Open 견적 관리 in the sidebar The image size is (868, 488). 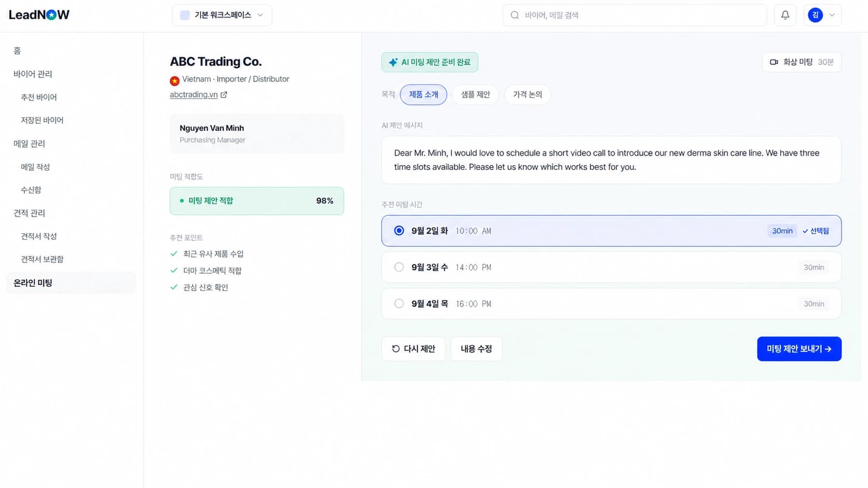[29, 213]
